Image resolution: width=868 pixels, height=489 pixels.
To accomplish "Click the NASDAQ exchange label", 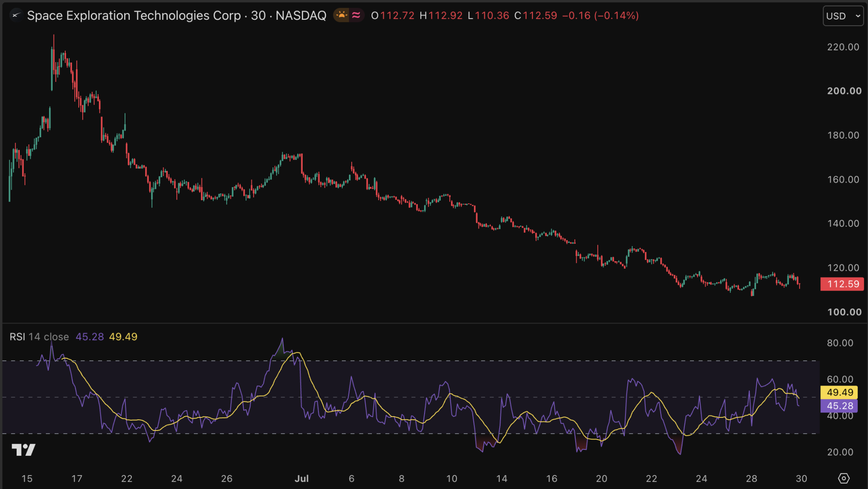I will tap(301, 16).
